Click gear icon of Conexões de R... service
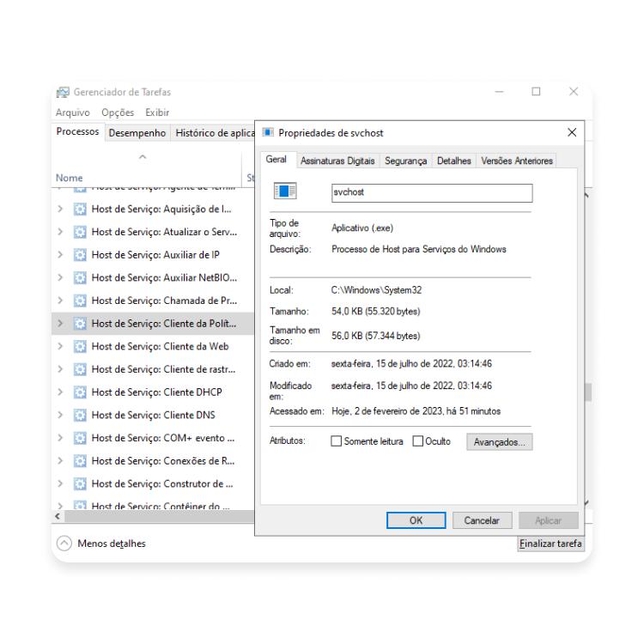The width and height of the screenshot is (644, 644). [80, 461]
